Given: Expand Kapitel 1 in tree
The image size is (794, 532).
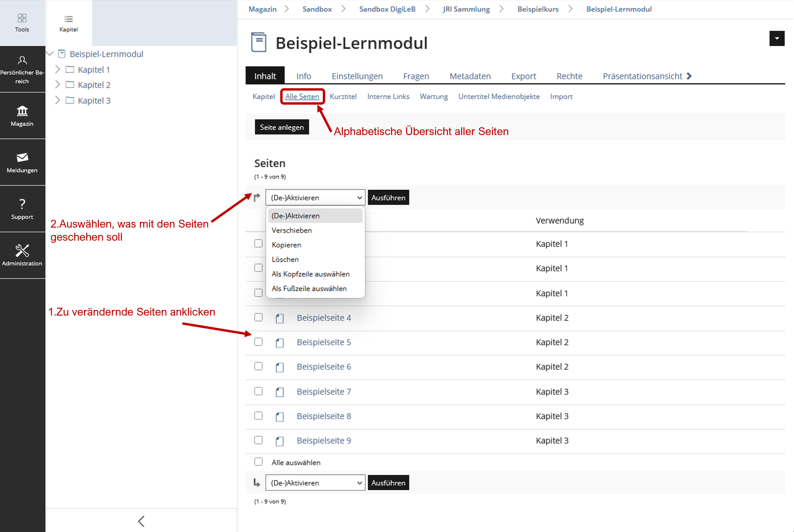Looking at the screenshot, I should click(57, 69).
